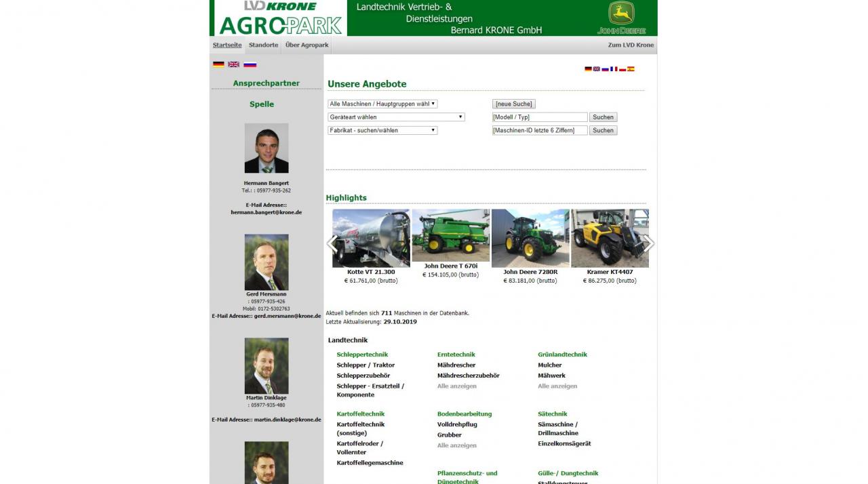
Task: Open the Kartoffeltechnik category heading
Action: [361, 414]
